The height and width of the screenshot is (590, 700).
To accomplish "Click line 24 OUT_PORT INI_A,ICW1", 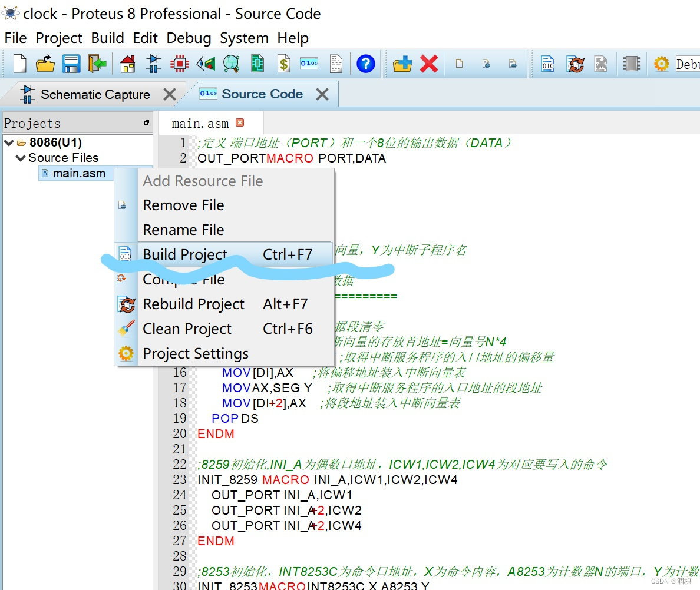I will click(x=282, y=495).
